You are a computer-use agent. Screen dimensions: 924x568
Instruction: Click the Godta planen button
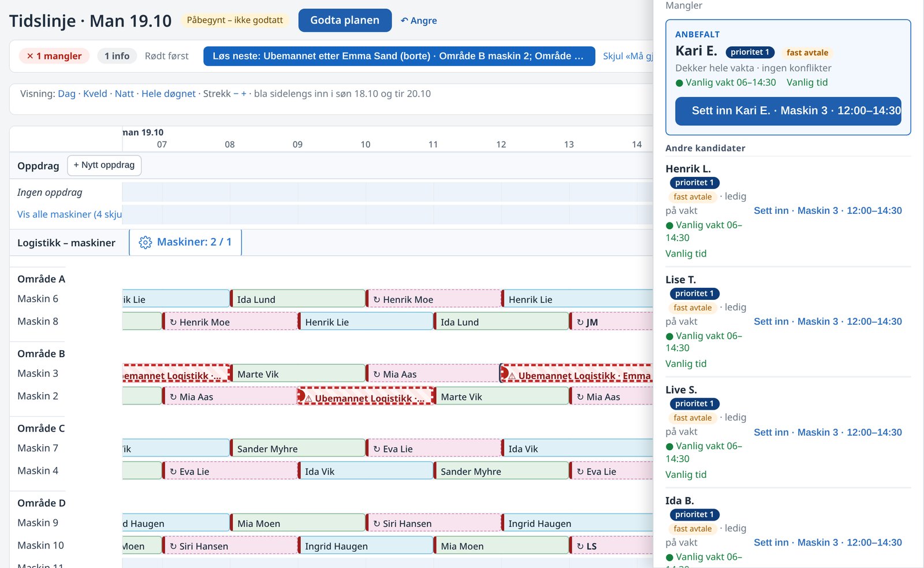click(345, 20)
